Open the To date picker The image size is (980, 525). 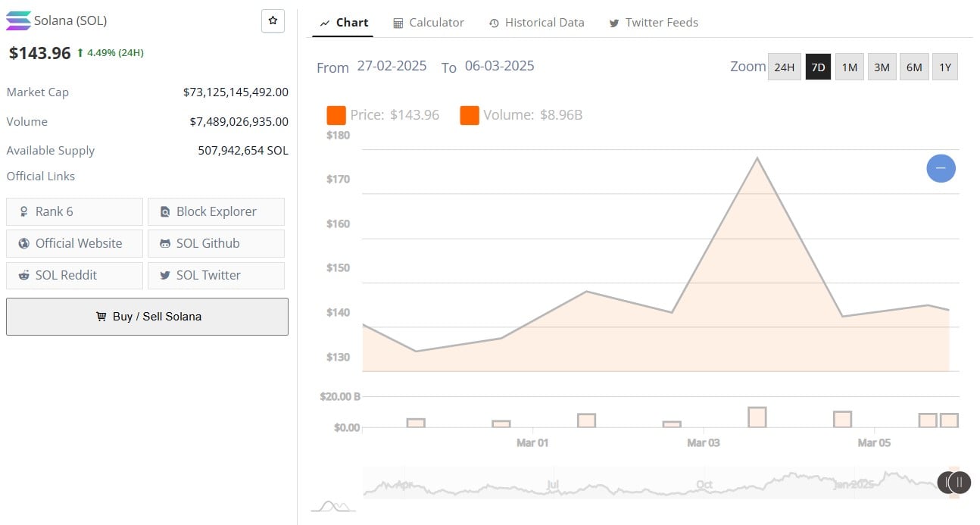coord(499,66)
